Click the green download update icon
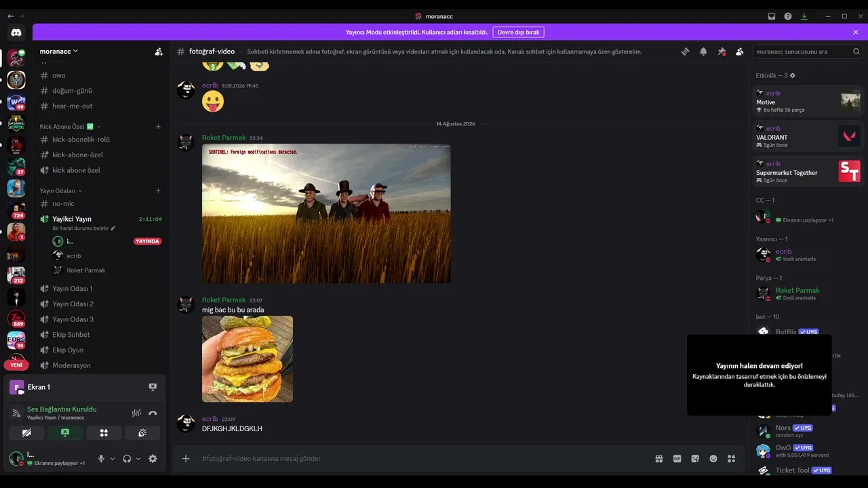 [804, 16]
